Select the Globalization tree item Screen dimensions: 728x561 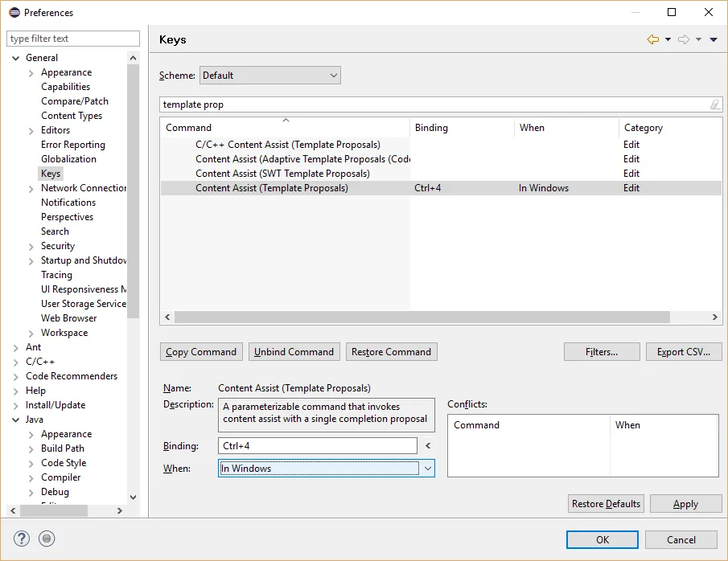coord(68,158)
